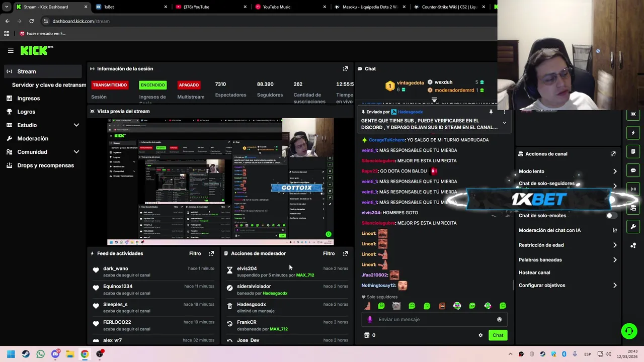
Task: Collapse the chat leaderboard handle
Action: 434,100
